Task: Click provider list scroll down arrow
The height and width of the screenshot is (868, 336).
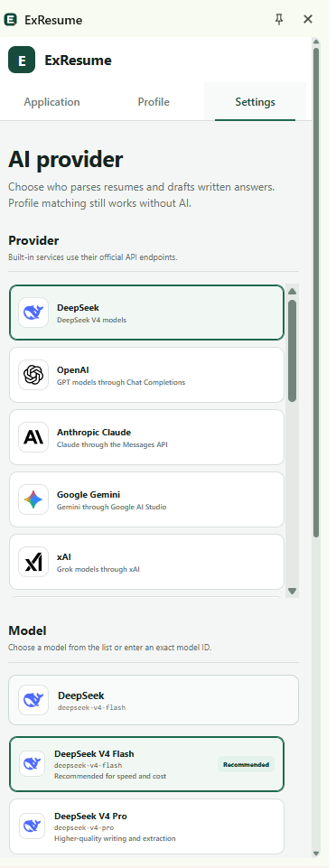Action: (293, 592)
